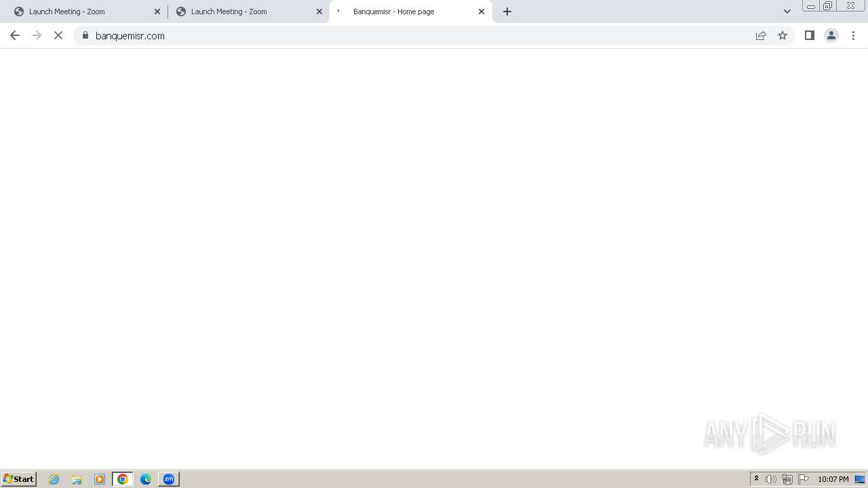
Task: Close the first Launch Meeting tab
Action: (x=157, y=12)
